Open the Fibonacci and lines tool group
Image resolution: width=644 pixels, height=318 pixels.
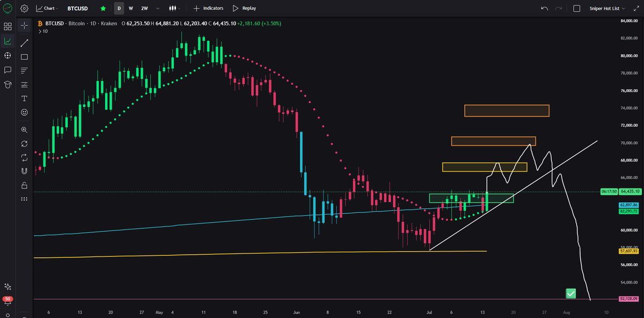tap(24, 70)
